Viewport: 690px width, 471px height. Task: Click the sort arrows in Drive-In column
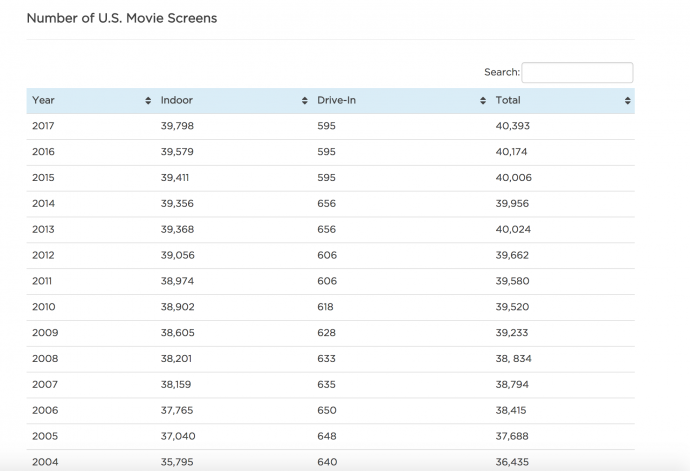483,101
